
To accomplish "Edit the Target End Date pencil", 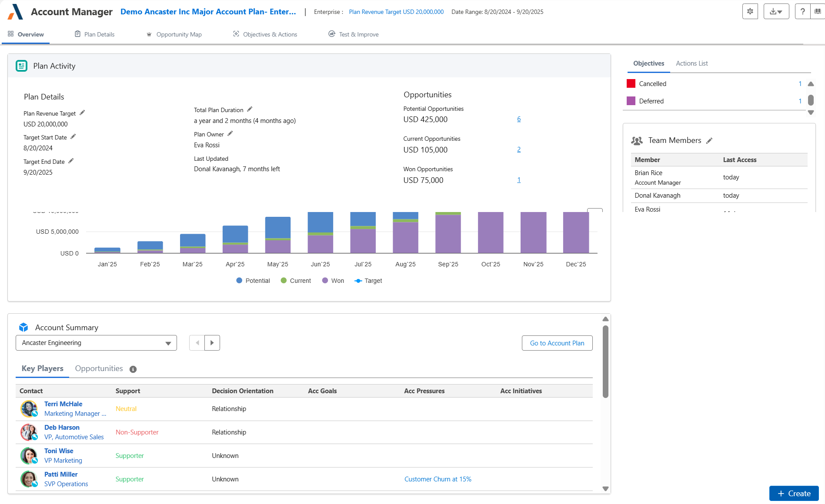I will click(x=71, y=161).
